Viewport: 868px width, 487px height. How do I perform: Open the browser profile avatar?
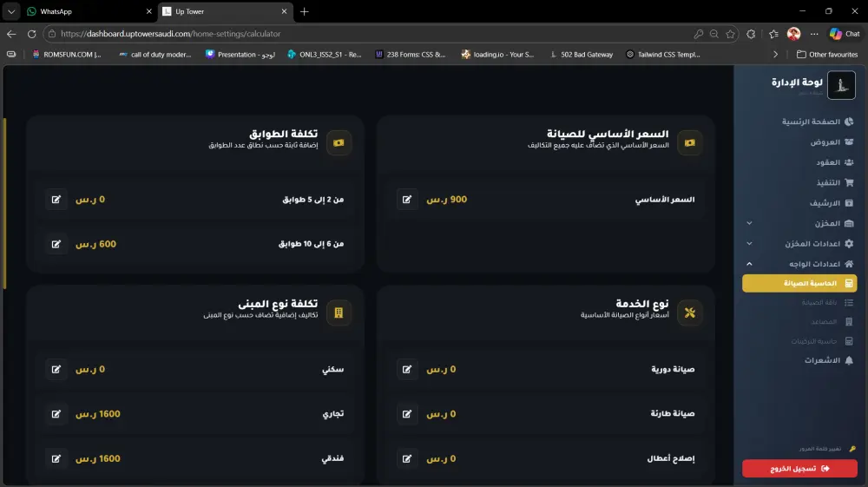click(794, 34)
